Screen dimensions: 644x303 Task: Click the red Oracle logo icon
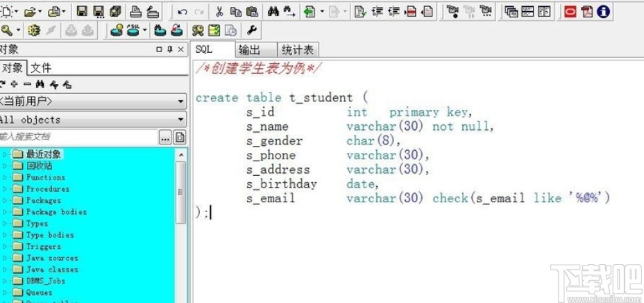(570, 12)
